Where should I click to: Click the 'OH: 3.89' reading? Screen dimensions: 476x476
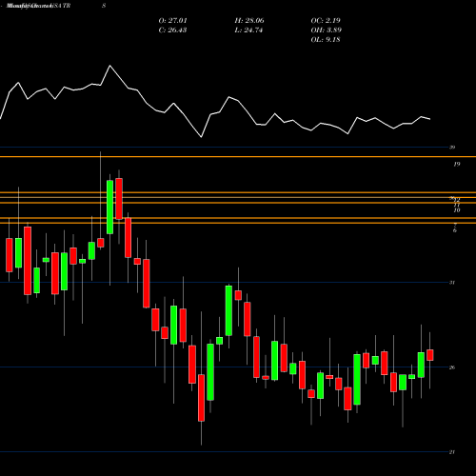[326, 30]
